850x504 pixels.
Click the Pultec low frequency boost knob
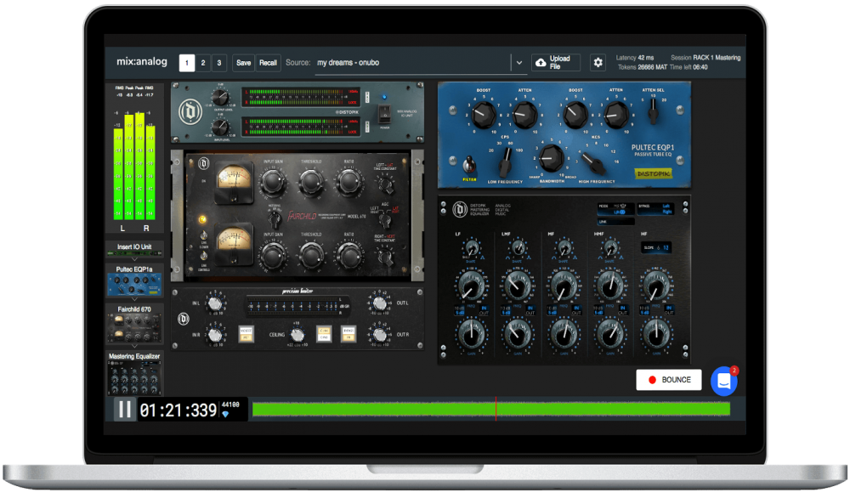click(x=482, y=113)
